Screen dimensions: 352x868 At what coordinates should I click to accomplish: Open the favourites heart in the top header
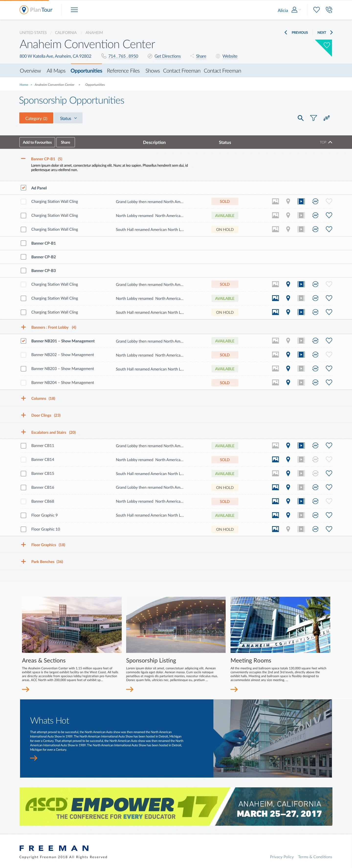click(x=316, y=10)
